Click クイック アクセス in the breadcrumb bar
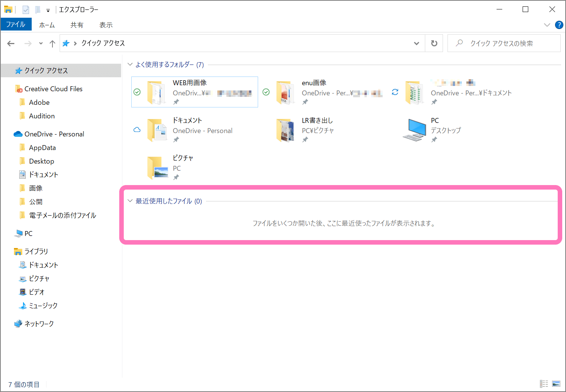This screenshot has width=566, height=392. (x=103, y=43)
